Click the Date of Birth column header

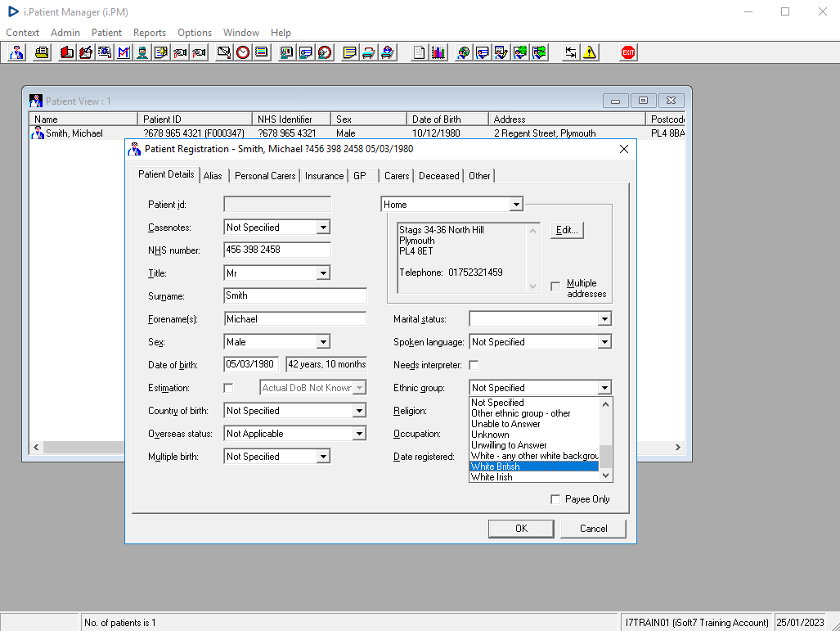447,119
